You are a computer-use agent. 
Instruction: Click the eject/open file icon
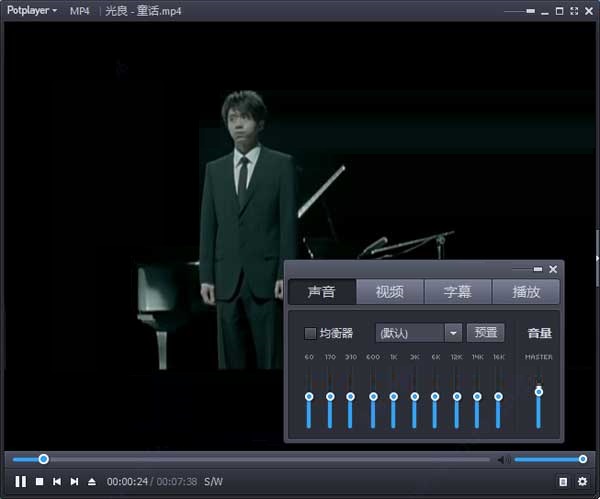point(92,481)
